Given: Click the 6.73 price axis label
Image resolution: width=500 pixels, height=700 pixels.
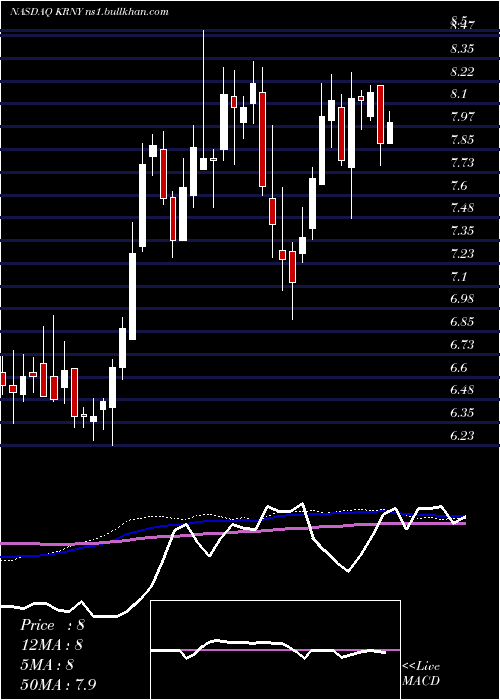Looking at the screenshot, I should click(x=462, y=345).
